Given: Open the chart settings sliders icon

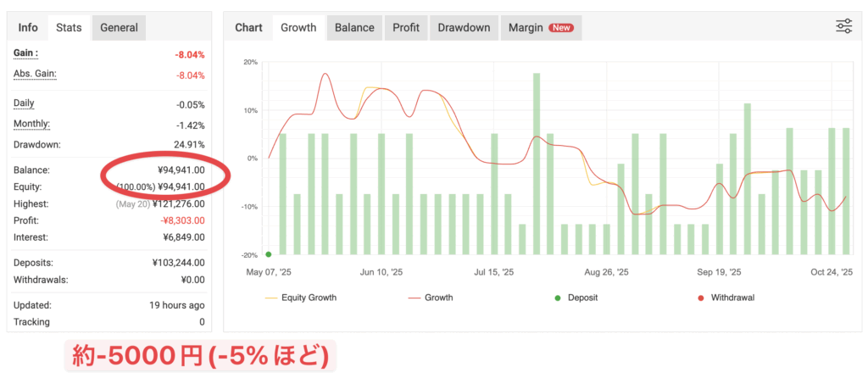Looking at the screenshot, I should tap(843, 26).
